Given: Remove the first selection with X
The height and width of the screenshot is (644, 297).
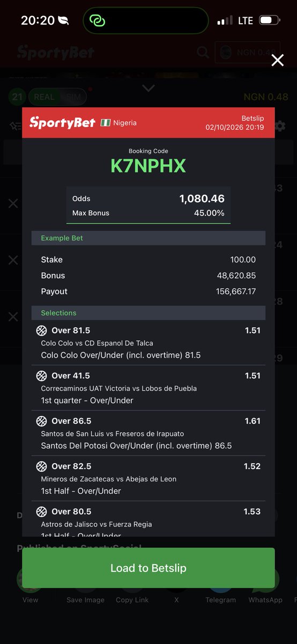Looking at the screenshot, I should (x=13, y=203).
